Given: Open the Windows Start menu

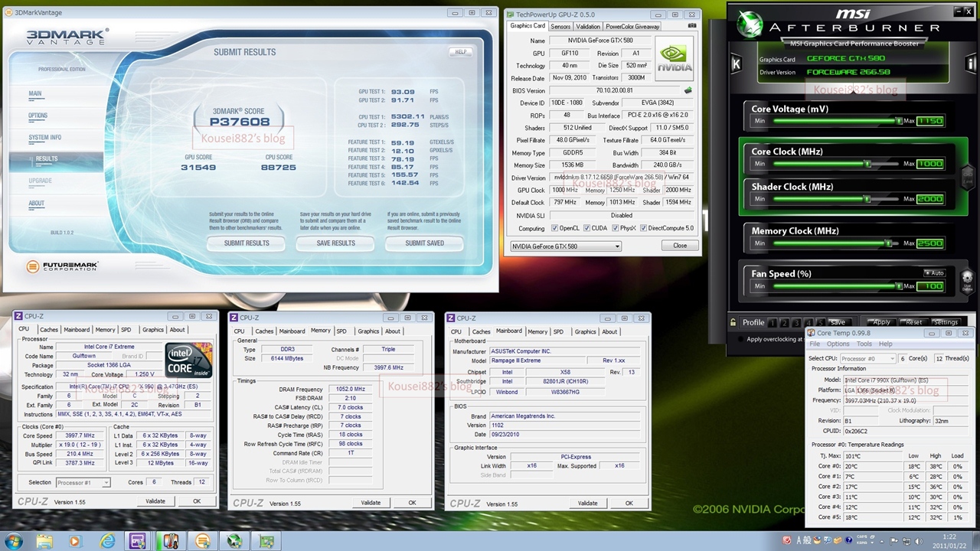Looking at the screenshot, I should pos(13,541).
